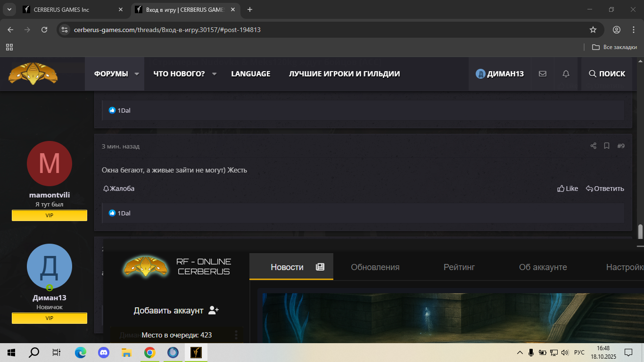Like the post by mamontvili
This screenshot has width=644, height=362.
(x=568, y=189)
